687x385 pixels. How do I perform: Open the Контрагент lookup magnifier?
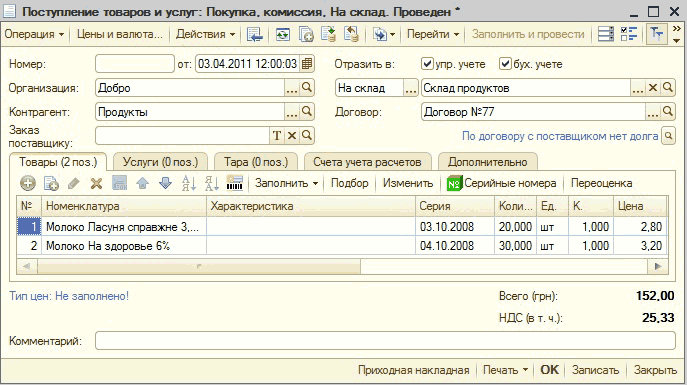(307, 112)
